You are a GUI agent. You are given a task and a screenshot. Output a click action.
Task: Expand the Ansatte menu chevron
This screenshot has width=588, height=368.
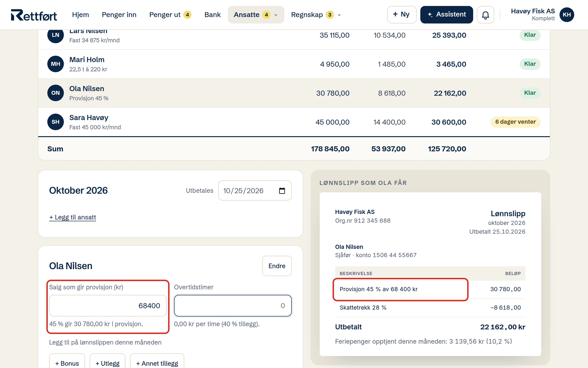(x=276, y=15)
